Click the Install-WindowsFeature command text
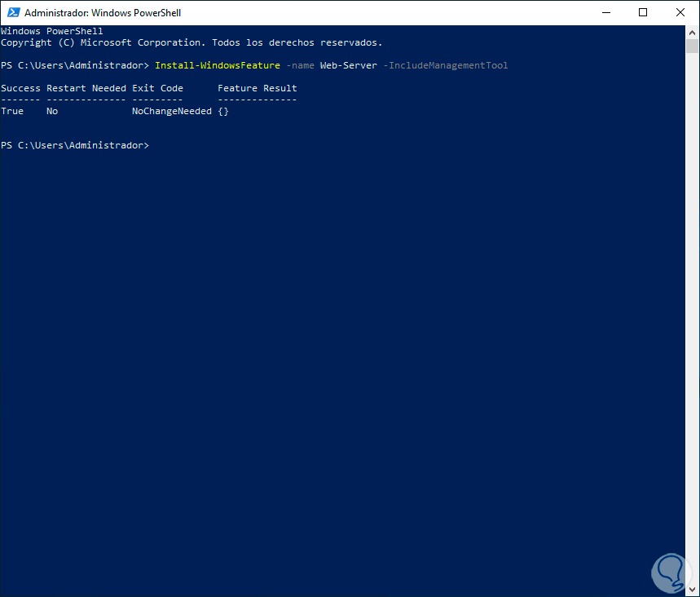 pyautogui.click(x=218, y=65)
